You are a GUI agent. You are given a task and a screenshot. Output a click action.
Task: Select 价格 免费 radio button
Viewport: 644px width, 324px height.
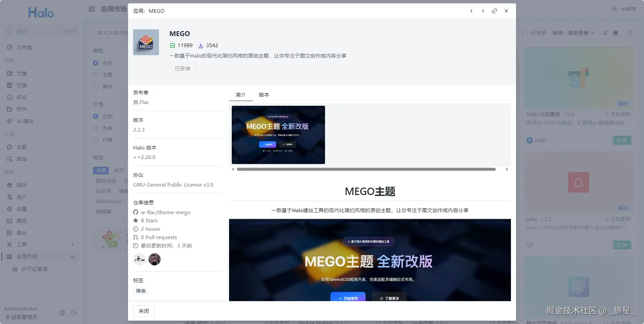pos(96,128)
